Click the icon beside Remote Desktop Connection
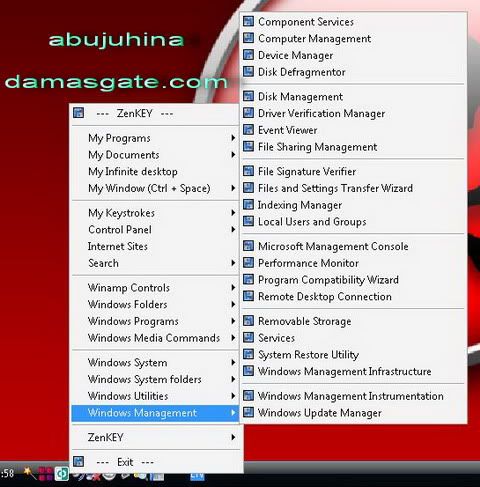The height and width of the screenshot is (487, 480). (x=248, y=296)
